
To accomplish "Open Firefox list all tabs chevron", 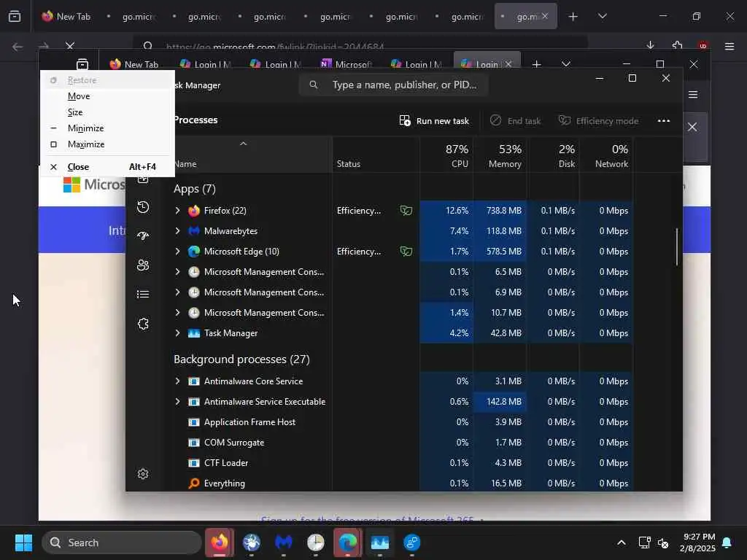I will 602,17.
